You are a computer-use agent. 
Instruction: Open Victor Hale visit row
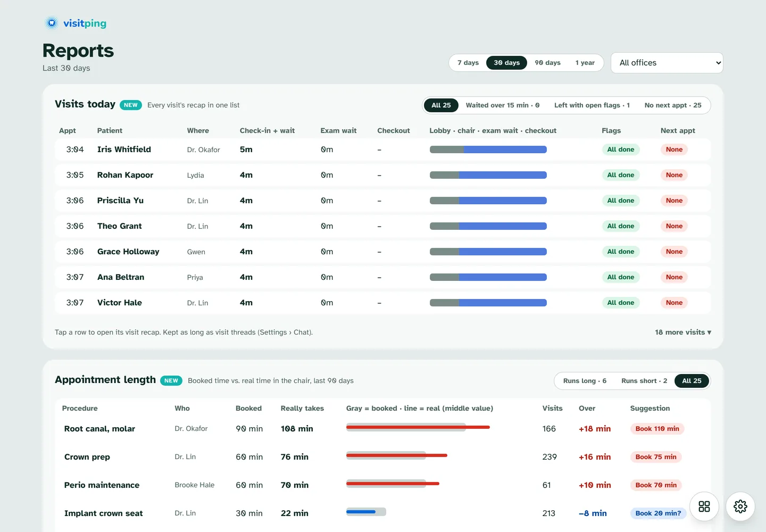(x=382, y=303)
